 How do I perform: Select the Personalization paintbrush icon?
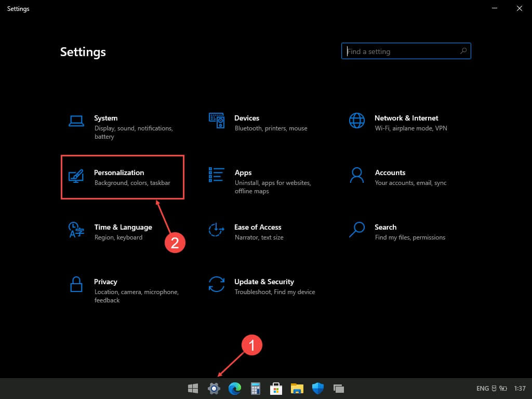click(x=76, y=176)
